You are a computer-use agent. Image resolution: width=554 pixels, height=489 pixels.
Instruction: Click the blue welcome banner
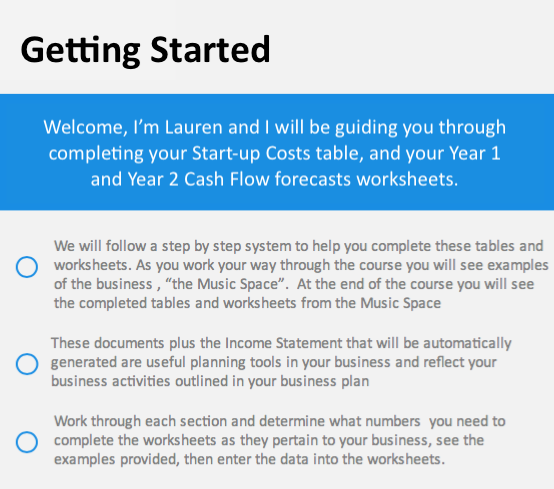tap(277, 152)
